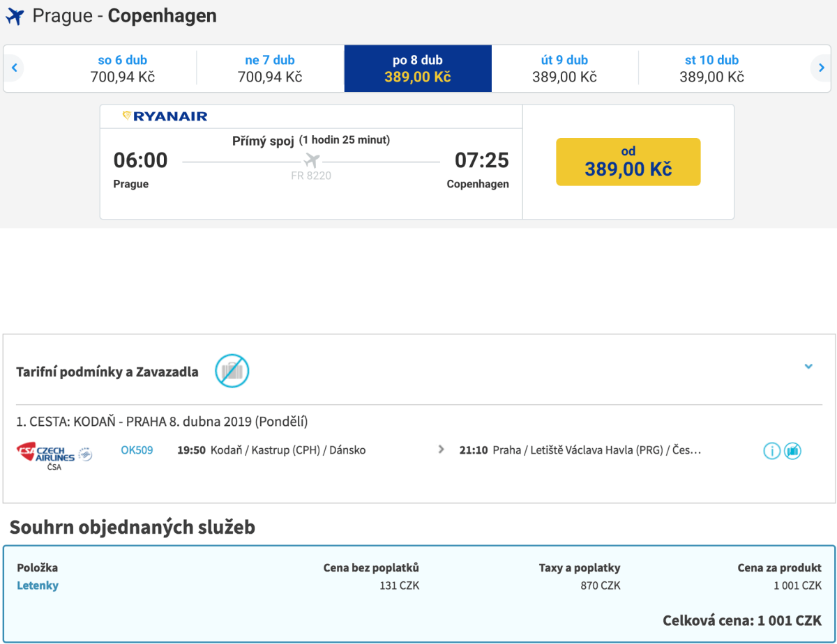Open the Letenky link in the summary

click(x=38, y=585)
